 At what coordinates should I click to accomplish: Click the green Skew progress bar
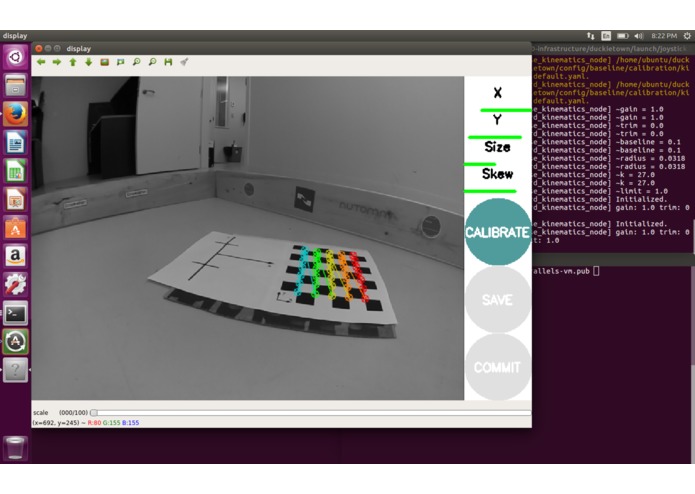[490, 191]
